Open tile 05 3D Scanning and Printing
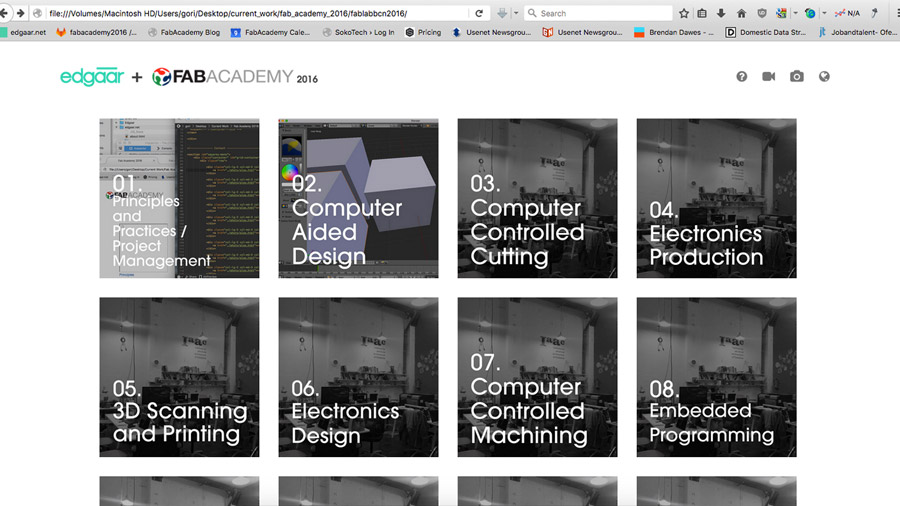 pyautogui.click(x=179, y=377)
